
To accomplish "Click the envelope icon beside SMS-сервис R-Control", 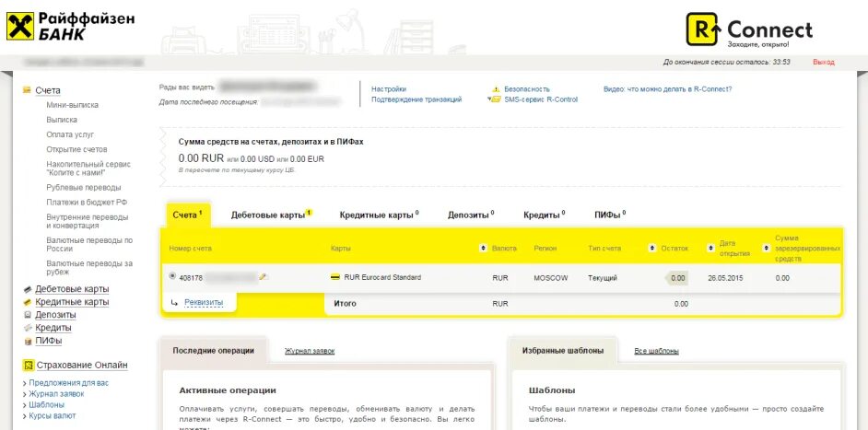I will point(496,99).
